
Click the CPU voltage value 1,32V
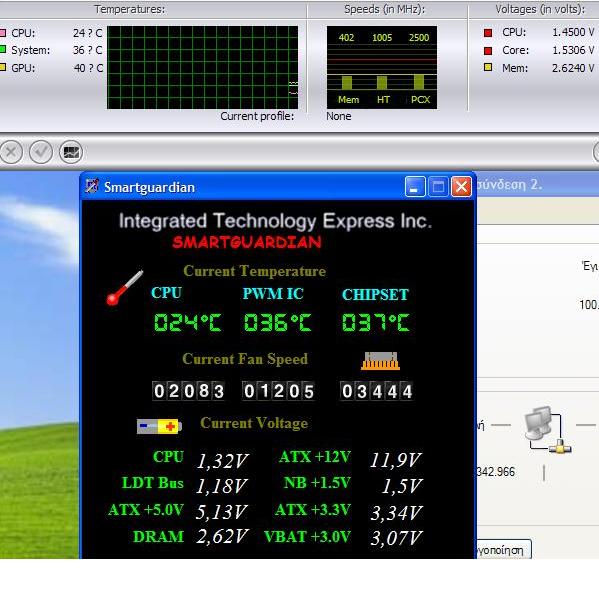pyautogui.click(x=222, y=460)
